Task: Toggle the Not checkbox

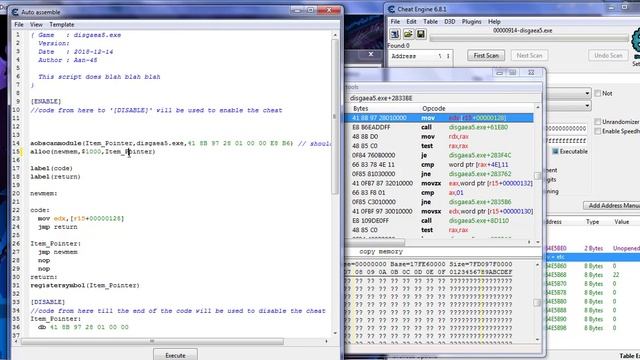Action: click(598, 93)
